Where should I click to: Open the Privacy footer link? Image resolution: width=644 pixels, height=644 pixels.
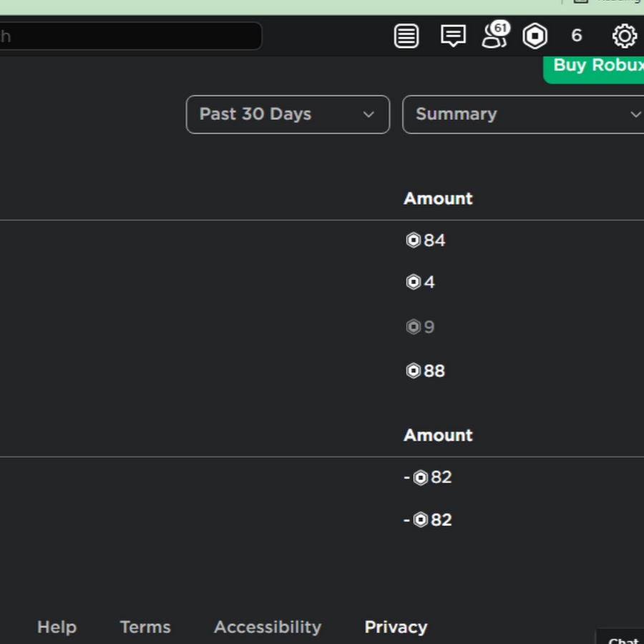point(396,627)
